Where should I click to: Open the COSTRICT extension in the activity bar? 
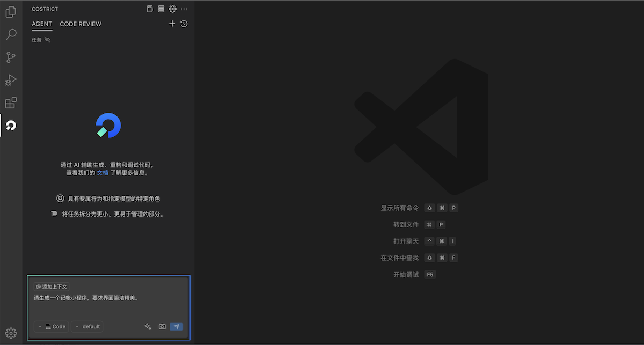click(x=11, y=126)
